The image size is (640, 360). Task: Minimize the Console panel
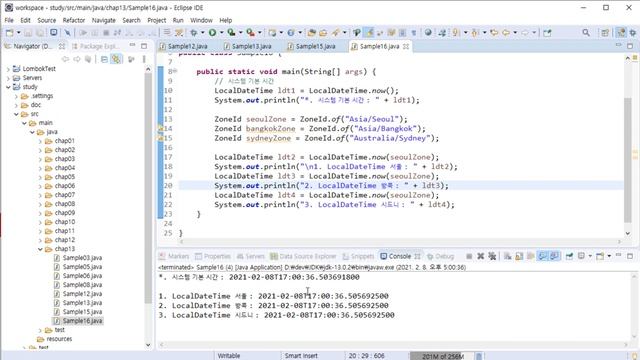(x=619, y=256)
